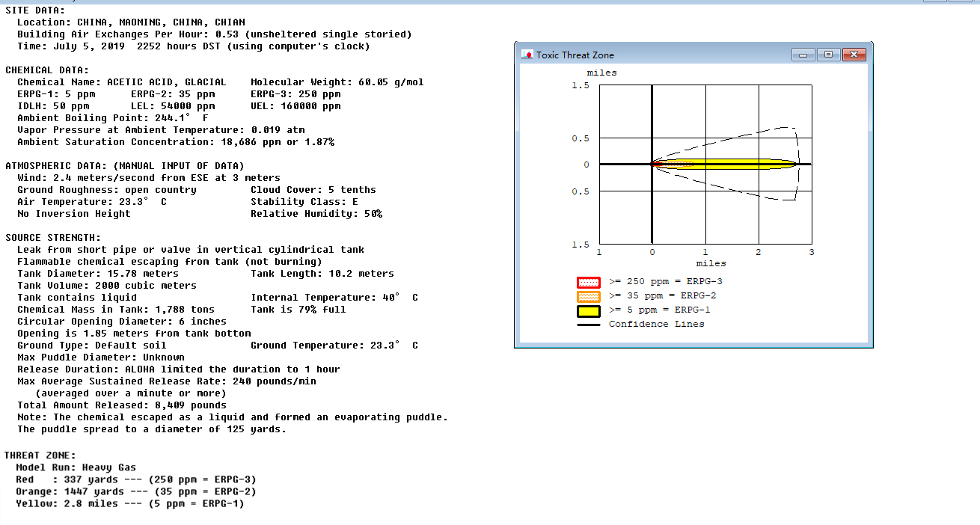Click 'Tank is 79% full'
Image resolution: width=980 pixels, height=525 pixels.
click(298, 310)
